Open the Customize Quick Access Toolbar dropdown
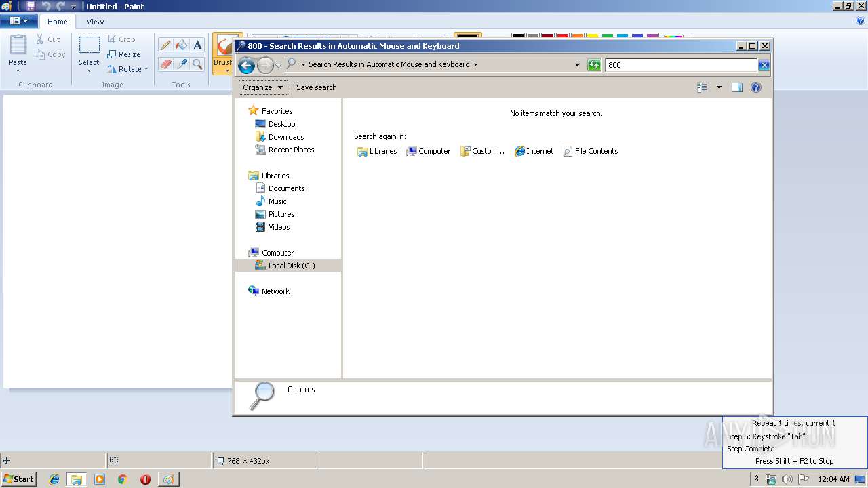Screen dimensions: 868x488 coord(74,6)
